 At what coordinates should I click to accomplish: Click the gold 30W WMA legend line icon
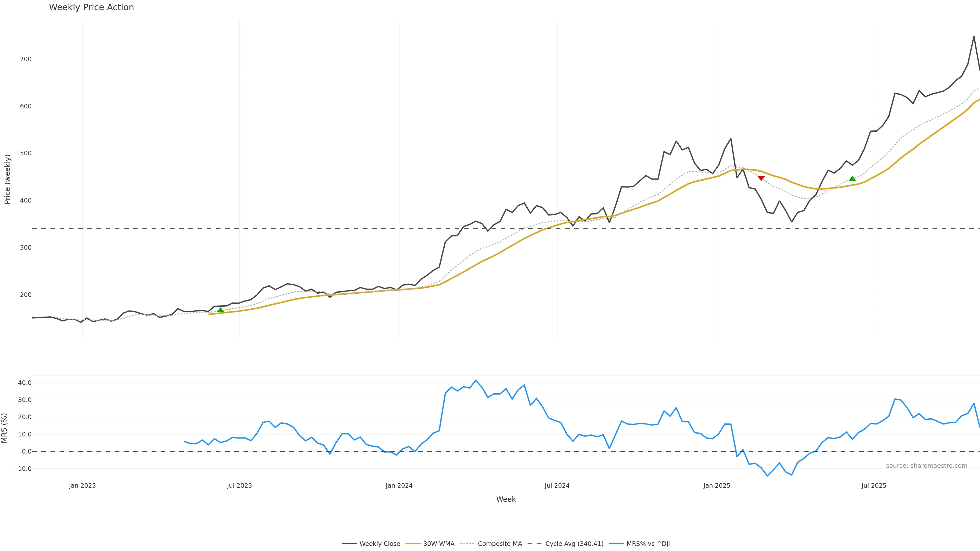413,544
